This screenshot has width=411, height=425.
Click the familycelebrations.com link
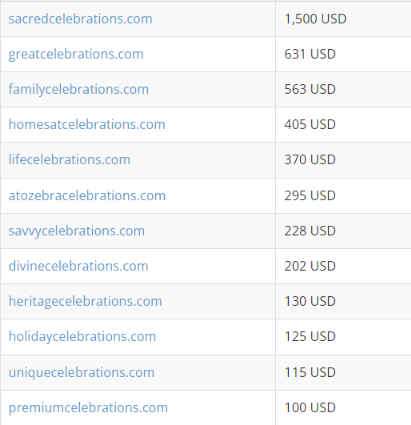click(x=78, y=90)
